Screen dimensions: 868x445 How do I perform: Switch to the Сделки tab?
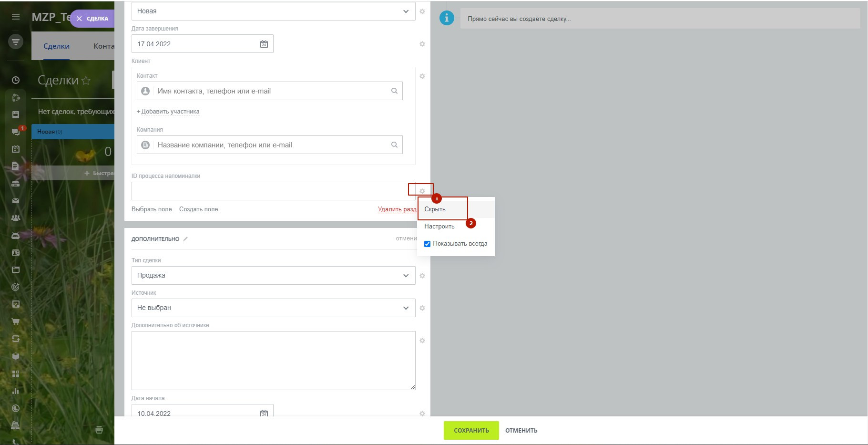56,46
